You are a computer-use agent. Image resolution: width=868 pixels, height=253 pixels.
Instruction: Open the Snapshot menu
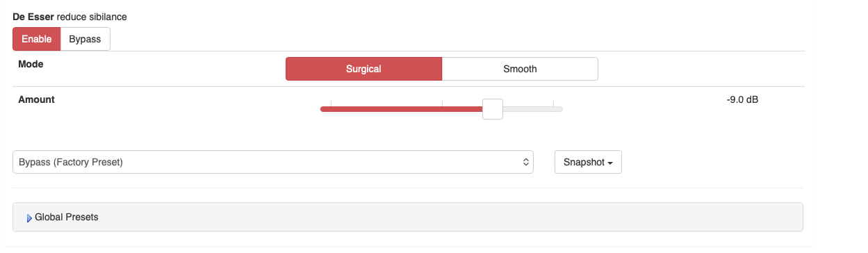click(x=588, y=162)
